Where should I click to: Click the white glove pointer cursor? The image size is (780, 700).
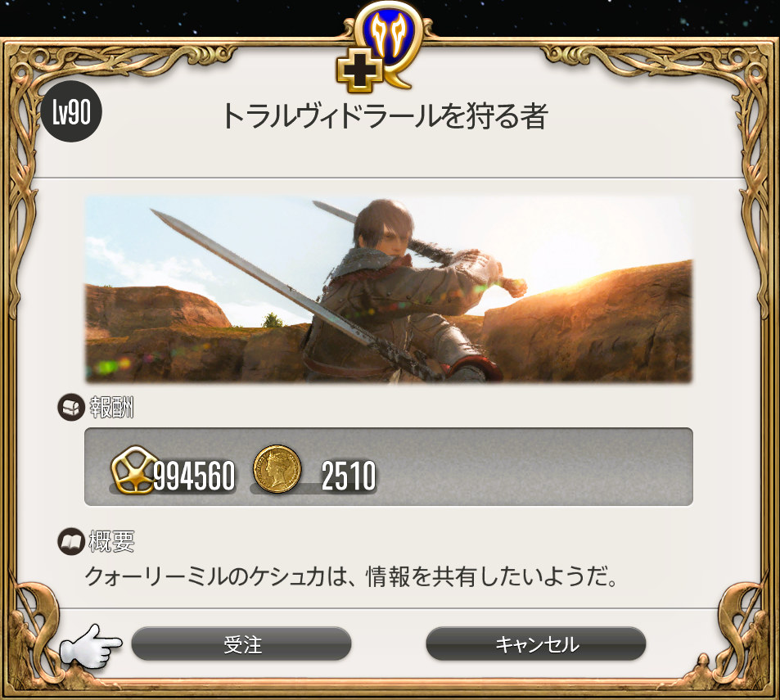point(91,646)
